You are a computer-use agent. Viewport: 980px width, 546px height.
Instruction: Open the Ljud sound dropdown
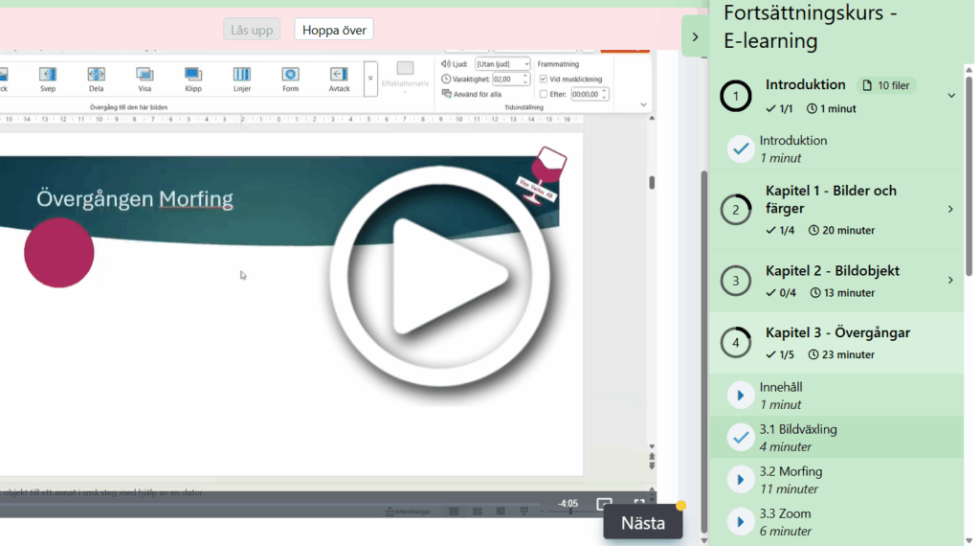[502, 64]
